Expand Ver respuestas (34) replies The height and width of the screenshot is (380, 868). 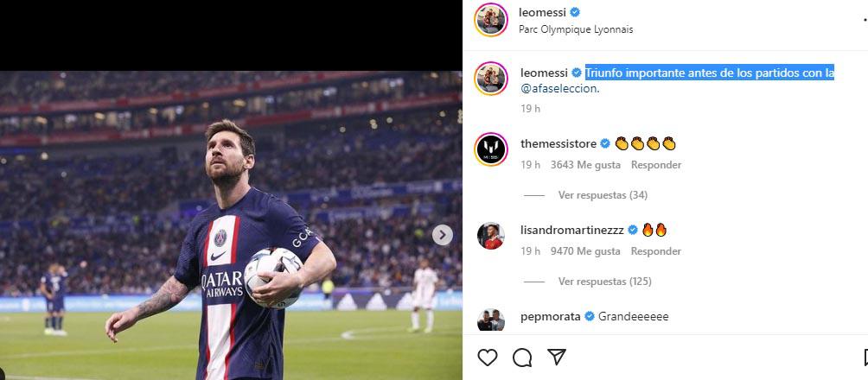[603, 195]
